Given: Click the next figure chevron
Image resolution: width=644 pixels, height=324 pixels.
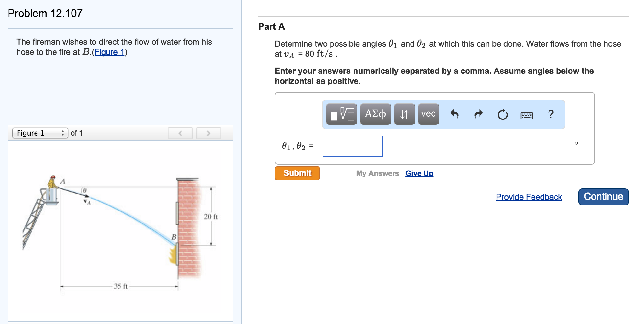Looking at the screenshot, I should (x=208, y=133).
